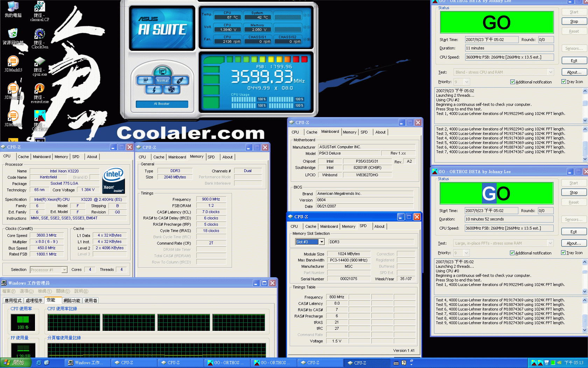Toggle Tray Icon checkbox in upper ORTHOS window
Viewport: 588px width, 368px height.
point(572,82)
